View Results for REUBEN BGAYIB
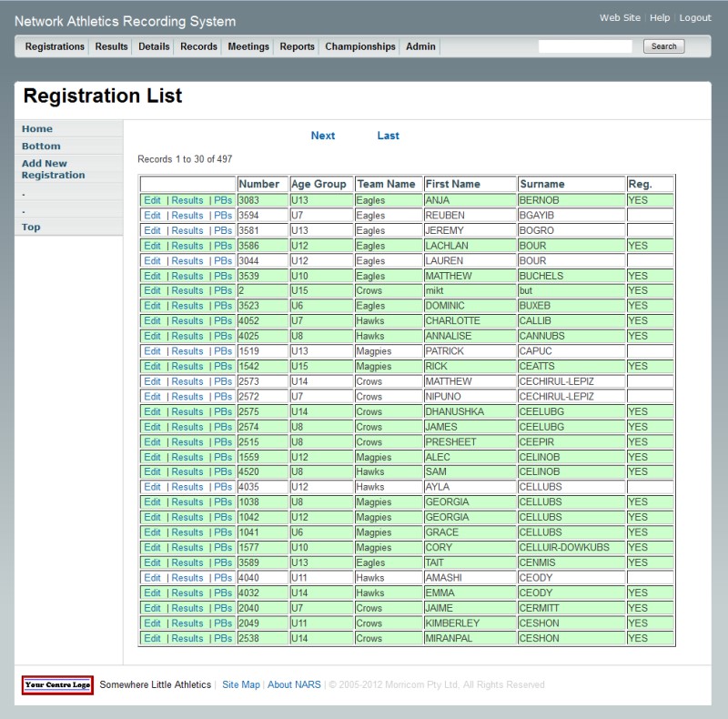This screenshot has height=719, width=728. pos(187,216)
